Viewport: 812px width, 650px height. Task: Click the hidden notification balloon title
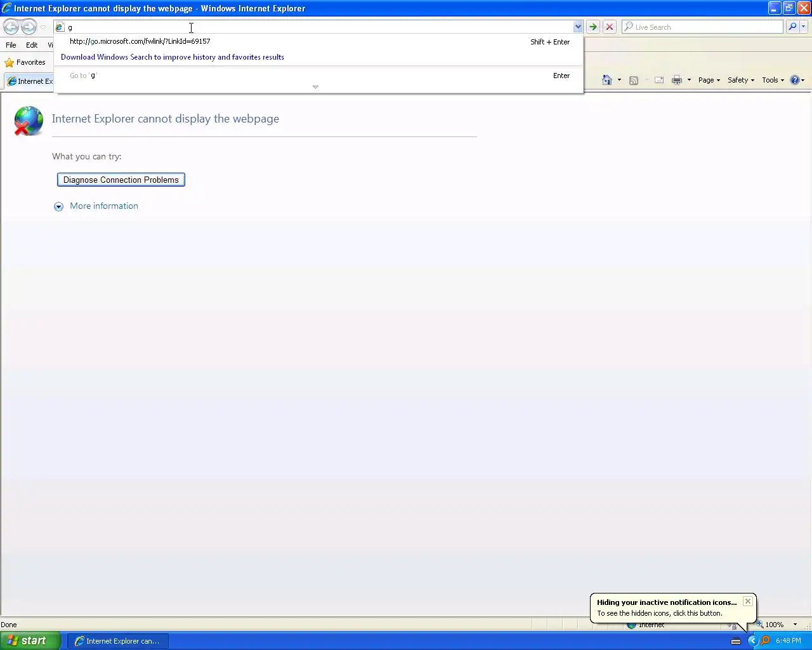point(667,602)
